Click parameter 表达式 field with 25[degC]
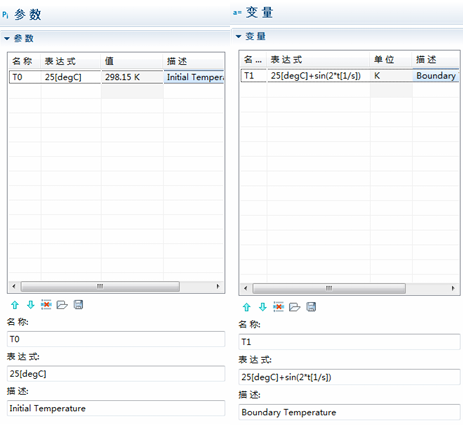 coord(116,374)
